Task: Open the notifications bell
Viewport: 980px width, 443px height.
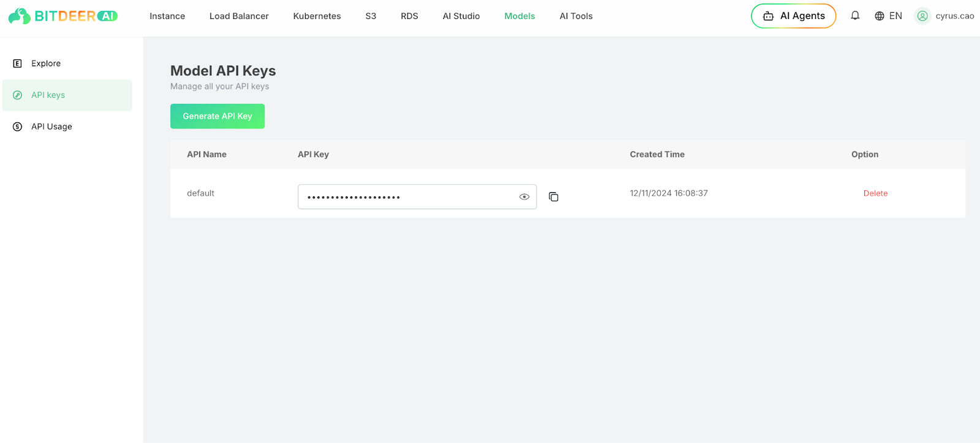Action: [855, 16]
